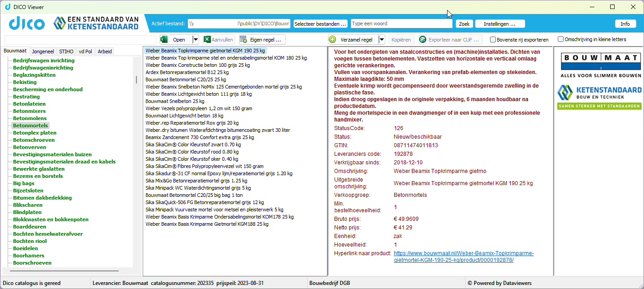Select Boorhamers category
The height and width of the screenshot is (289, 644).
coord(29,256)
